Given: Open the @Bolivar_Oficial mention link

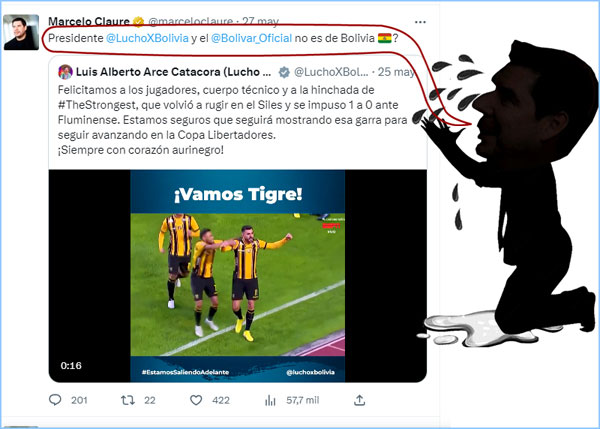Looking at the screenshot, I should [251, 38].
